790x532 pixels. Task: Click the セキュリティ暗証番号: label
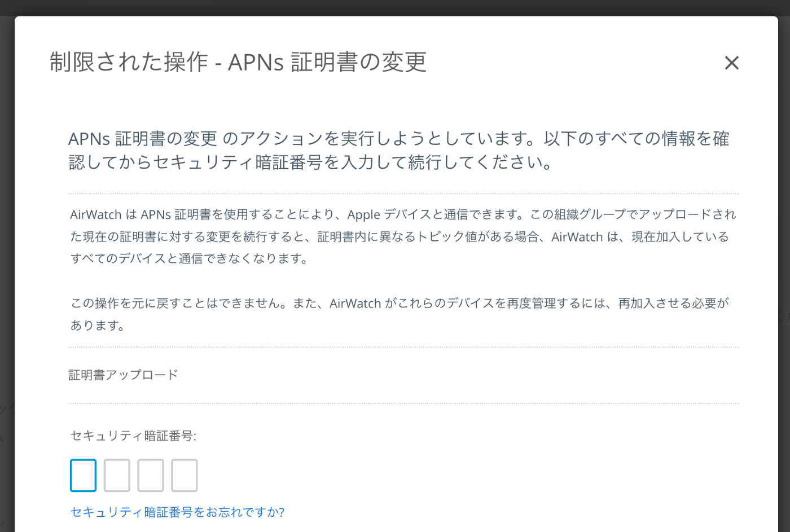[133, 436]
